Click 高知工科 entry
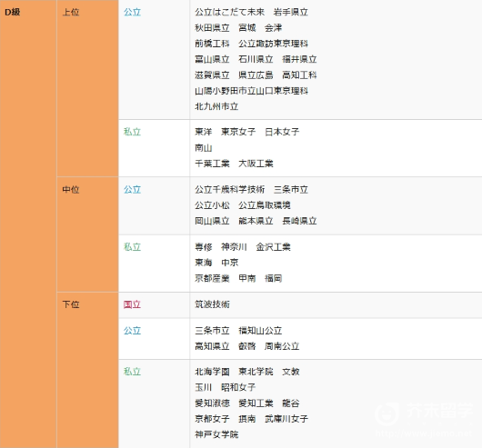Image resolution: width=482 pixels, height=448 pixels. click(299, 75)
